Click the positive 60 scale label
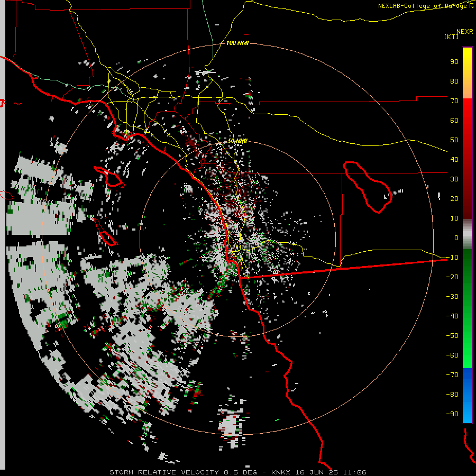 tap(454, 120)
